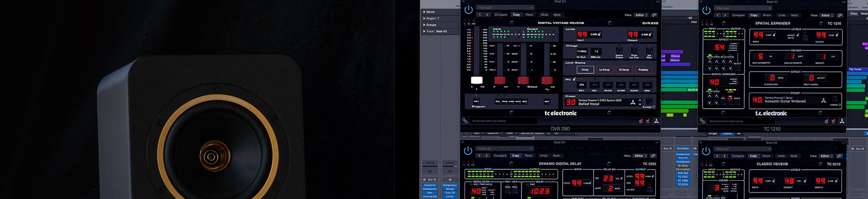868x199 pixels.
Task: Open preset browser icon beside Acoustic Guitar Widened
Action: pyautogui.click(x=823, y=100)
